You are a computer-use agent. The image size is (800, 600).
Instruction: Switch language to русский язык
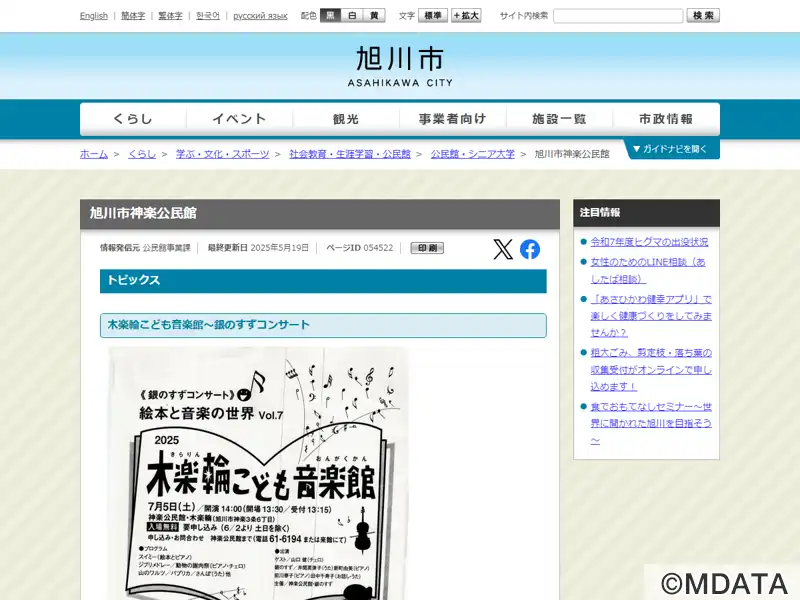[260, 16]
